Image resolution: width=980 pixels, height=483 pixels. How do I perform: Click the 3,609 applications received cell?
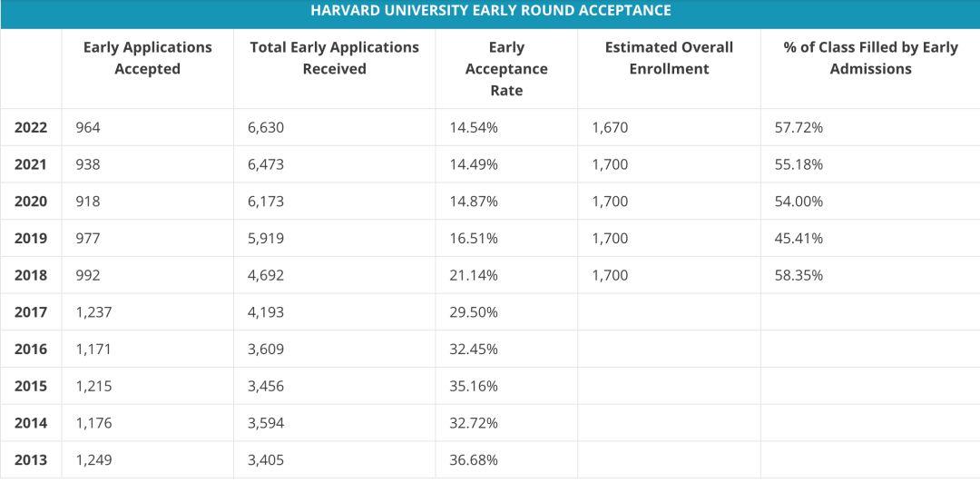point(266,350)
